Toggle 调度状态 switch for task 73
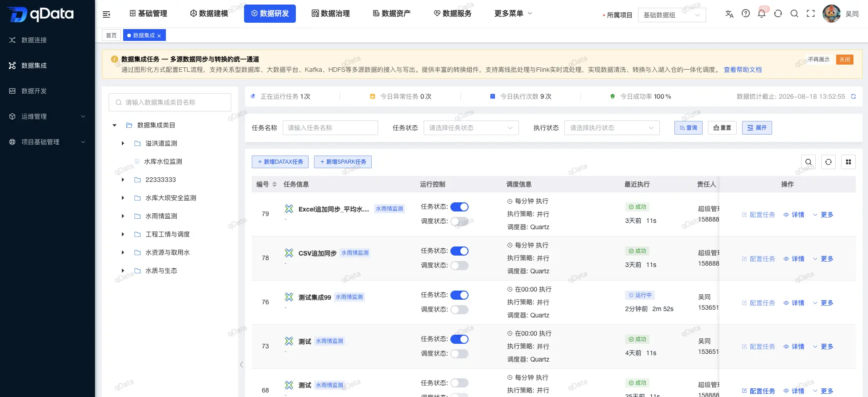The image size is (868, 397). (x=459, y=354)
